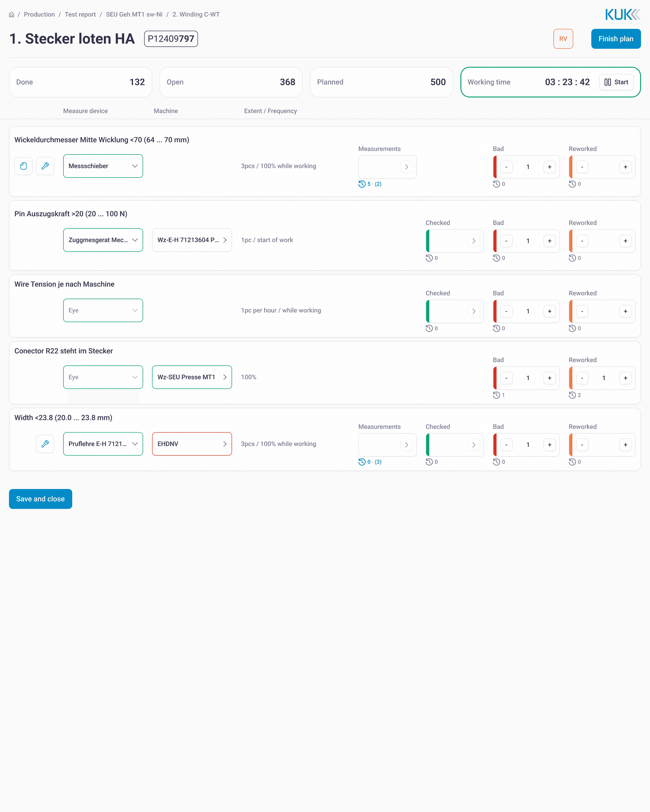Open Conector R22 reworked history icon
The image size is (650, 812).
pyautogui.click(x=572, y=395)
